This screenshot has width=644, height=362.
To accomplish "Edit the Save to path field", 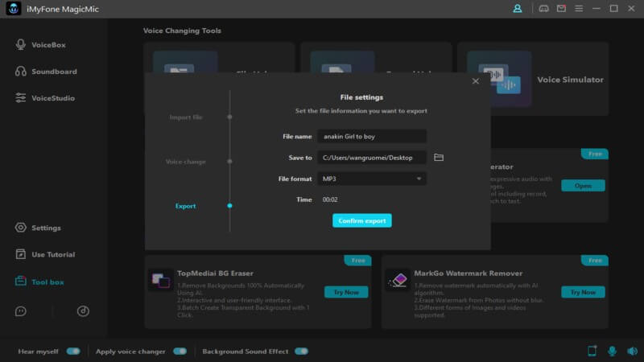I will [x=372, y=158].
